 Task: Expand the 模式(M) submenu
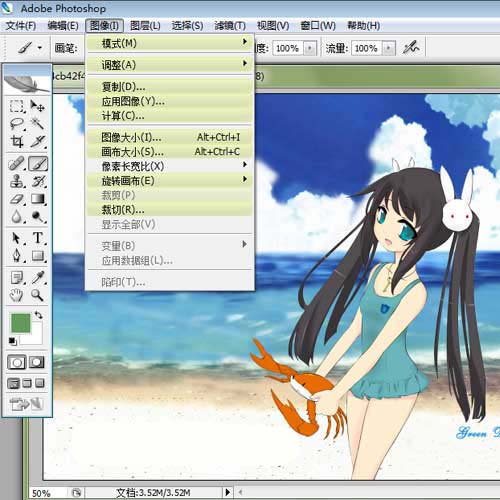coord(169,43)
